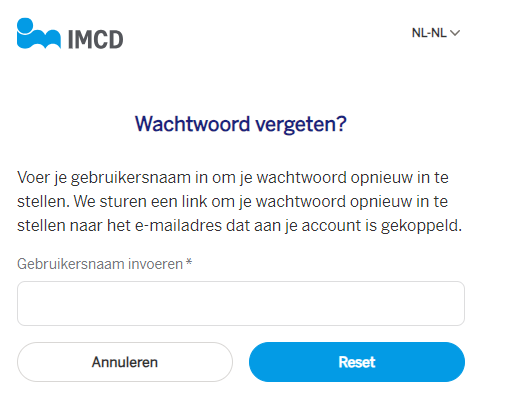This screenshot has width=522, height=400.
Task: Click the IMCD wordmark text
Action: [x=96, y=39]
